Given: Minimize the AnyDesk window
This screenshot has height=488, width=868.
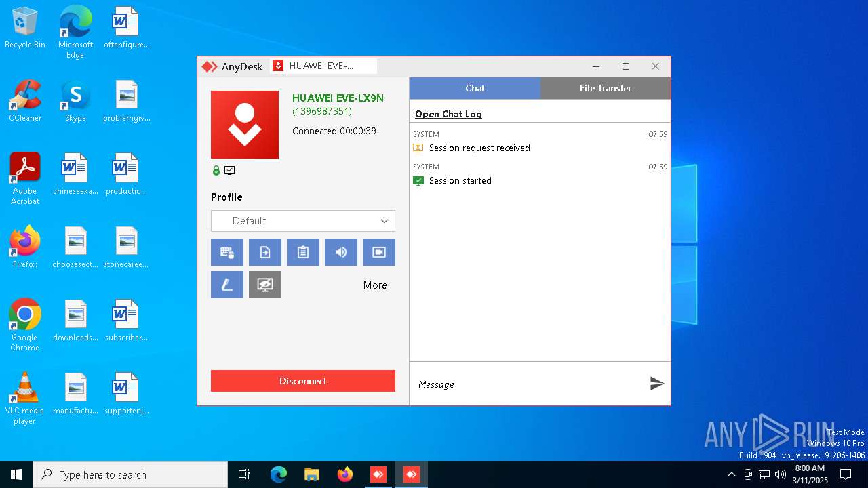Looking at the screenshot, I should (x=596, y=66).
